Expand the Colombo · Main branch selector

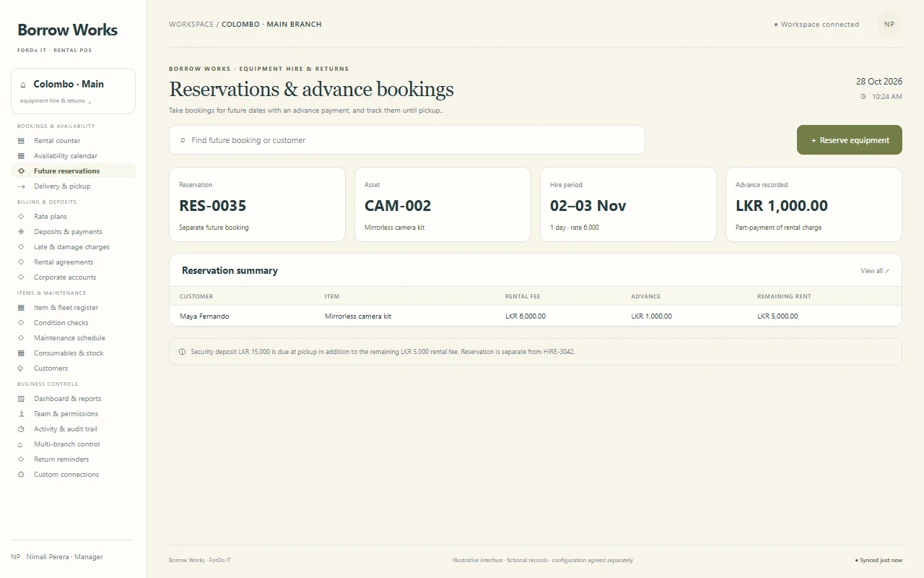tap(73, 91)
